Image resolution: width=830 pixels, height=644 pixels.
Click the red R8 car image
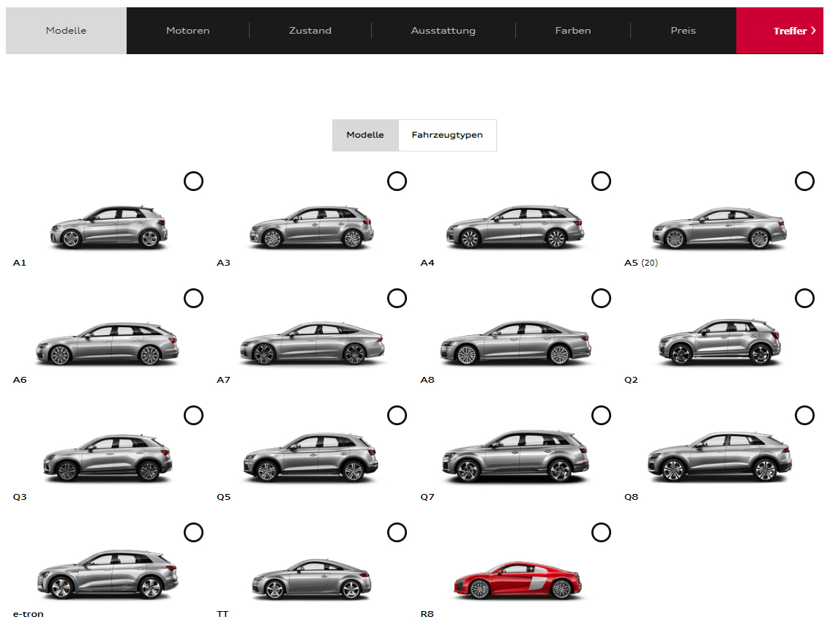[x=517, y=580]
